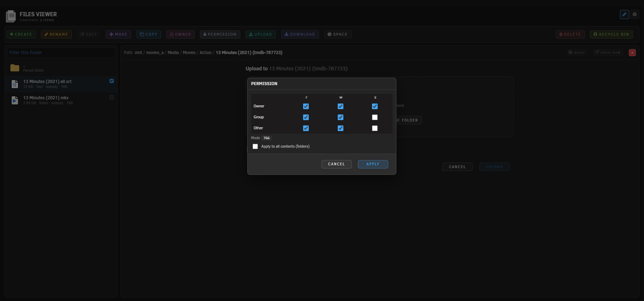
Task: Click the Filter this folder field
Action: [x=61, y=53]
